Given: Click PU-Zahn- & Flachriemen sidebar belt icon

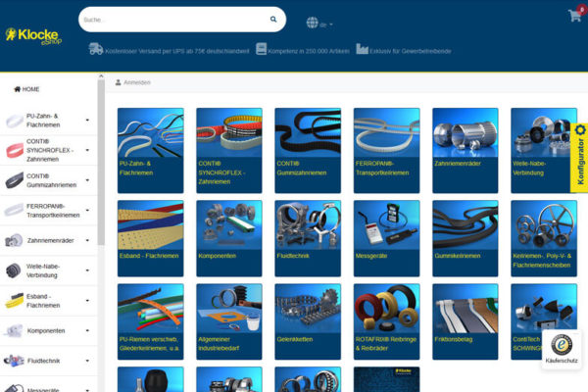Looking at the screenshot, I should click(x=15, y=121).
